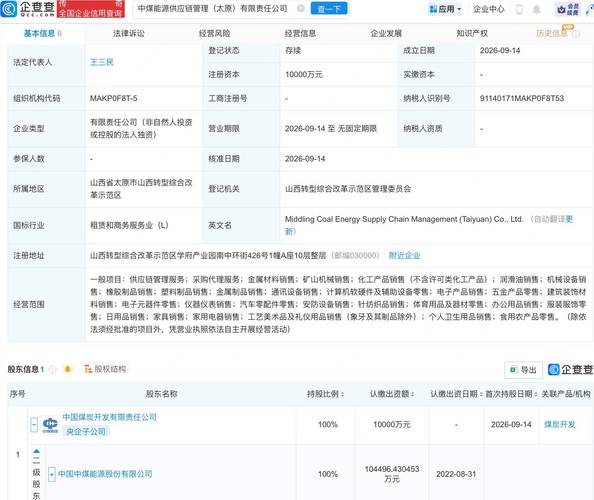Click the info icon next to 股东信息
The image size is (594, 500).
click(53, 369)
